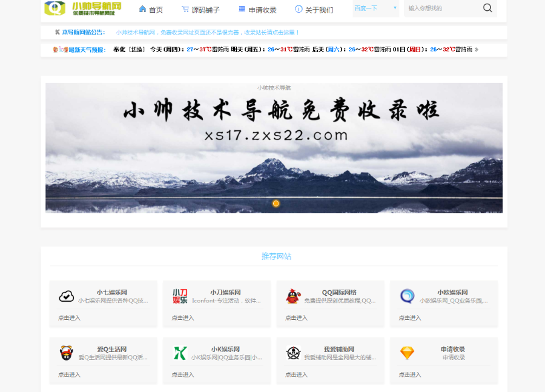The width and height of the screenshot is (545, 392).
Task: Open 源码铺子 in the navigation menu
Action: coord(205,10)
